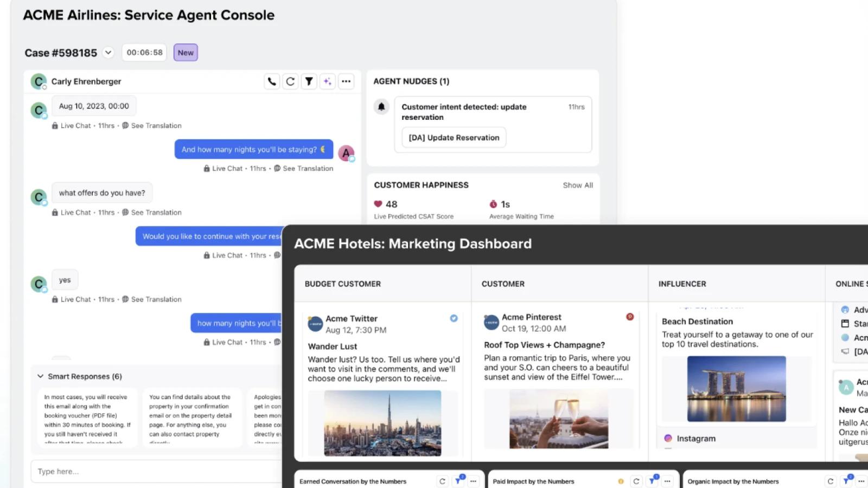
Task: Click See Translation under 'what offers do you have?'
Action: pos(156,212)
